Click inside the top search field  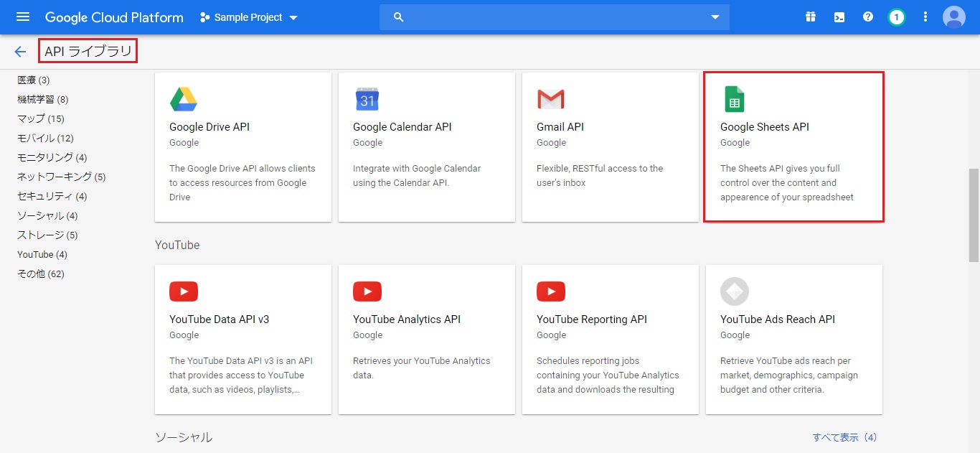coord(552,17)
